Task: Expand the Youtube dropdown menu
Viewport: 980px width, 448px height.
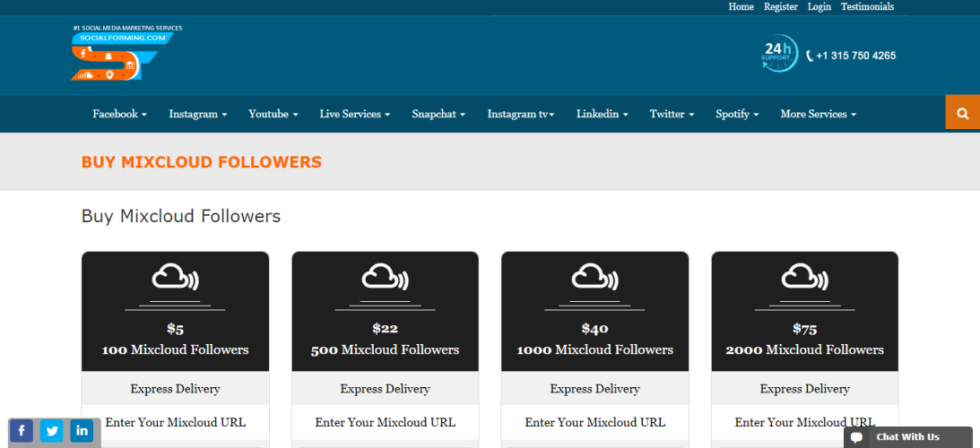Action: tap(273, 114)
